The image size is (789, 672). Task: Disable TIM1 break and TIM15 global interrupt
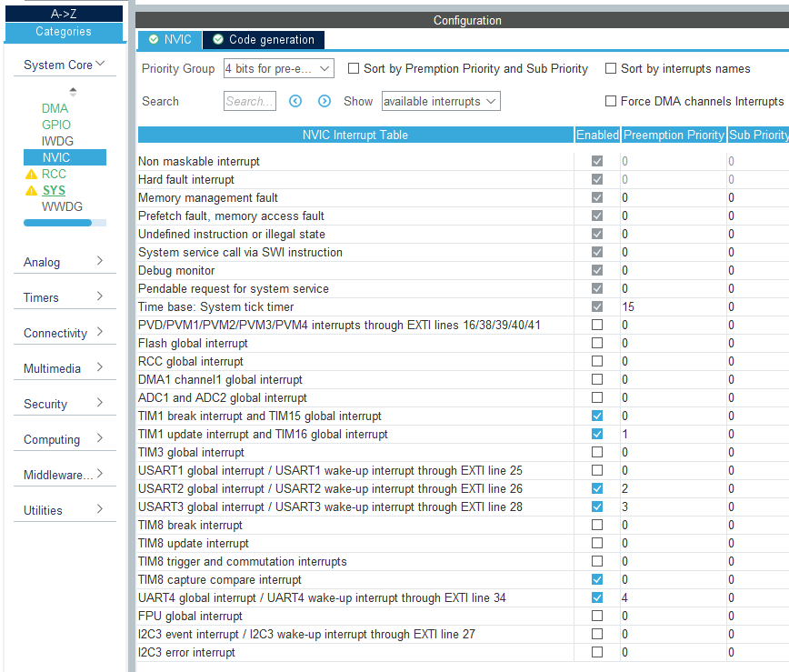597,416
